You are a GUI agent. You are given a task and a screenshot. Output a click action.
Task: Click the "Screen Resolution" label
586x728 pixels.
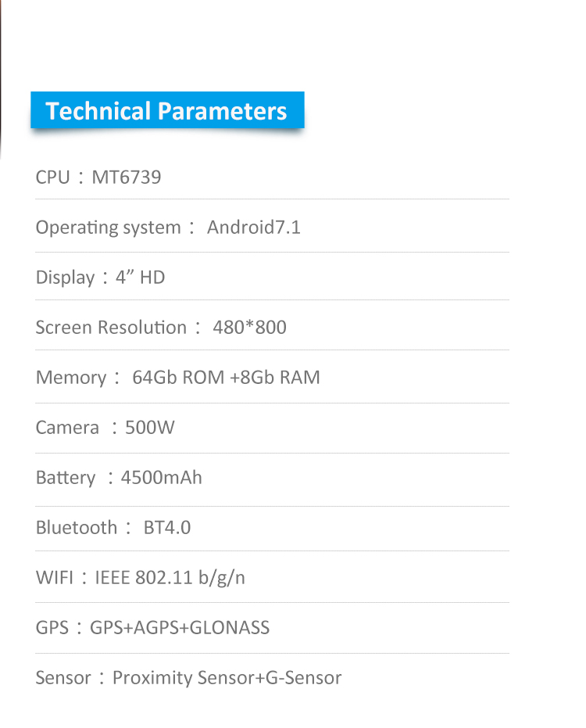111,328
